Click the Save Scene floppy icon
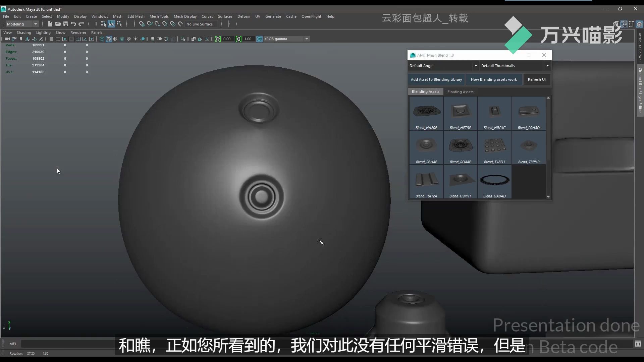This screenshot has width=644, height=362. (x=66, y=24)
